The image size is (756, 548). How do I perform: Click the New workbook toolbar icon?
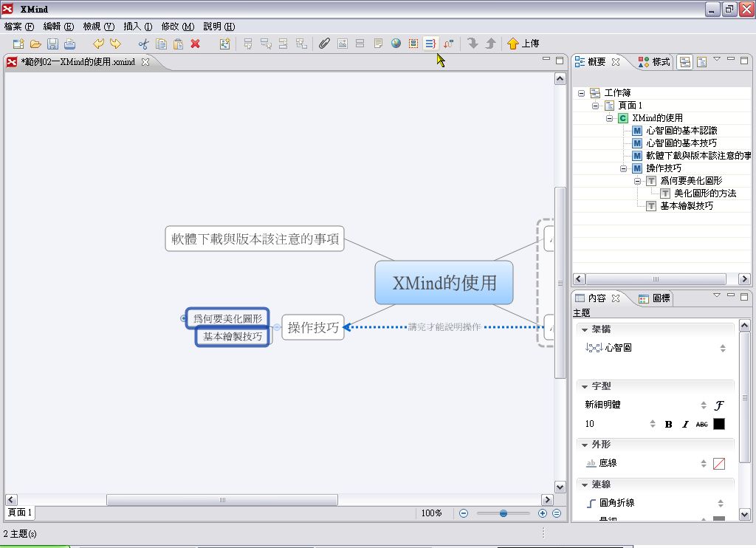point(18,44)
